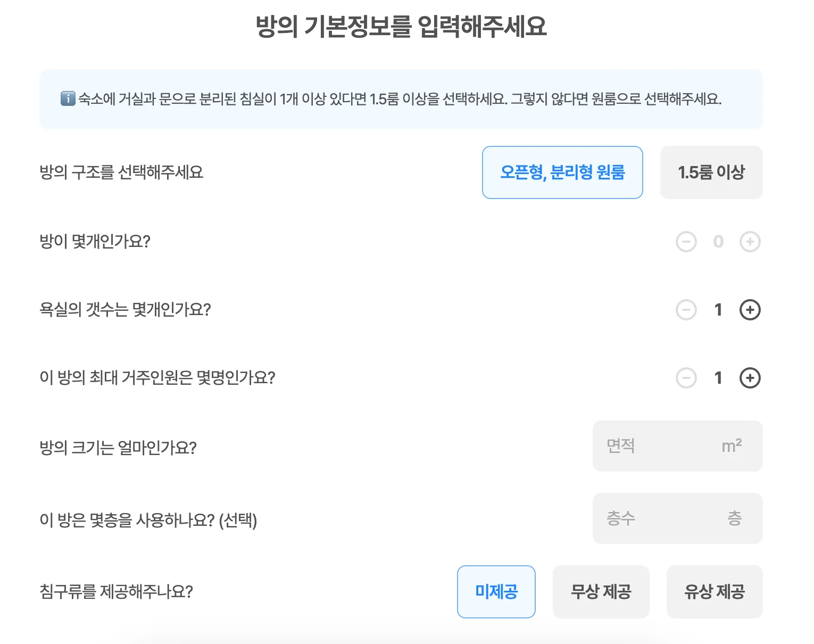Screen dimensions: 814x644
Task: Click the bathroom count value showing 1
Action: [718, 310]
